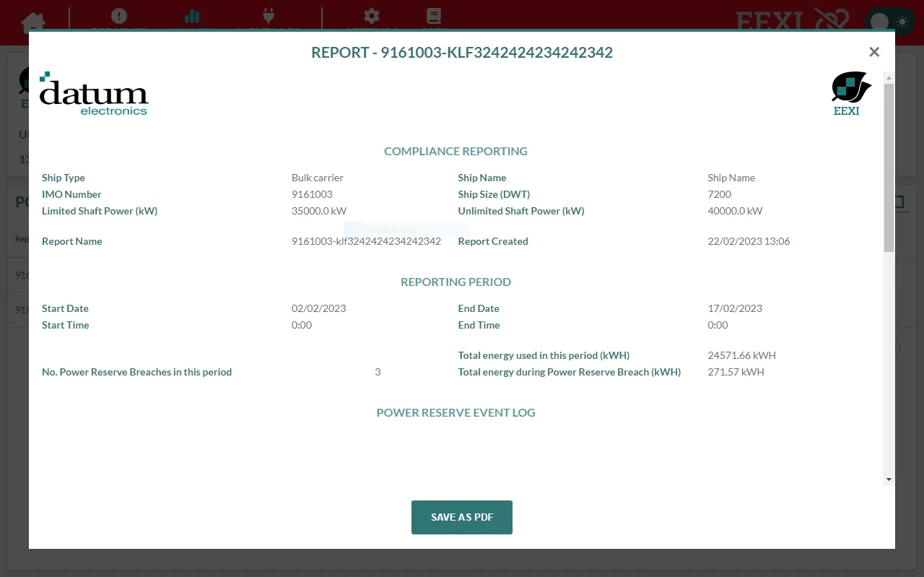Screen dimensions: 924x577
Task: Click the report's vertical scrollbar thumb
Action: pos(889,166)
